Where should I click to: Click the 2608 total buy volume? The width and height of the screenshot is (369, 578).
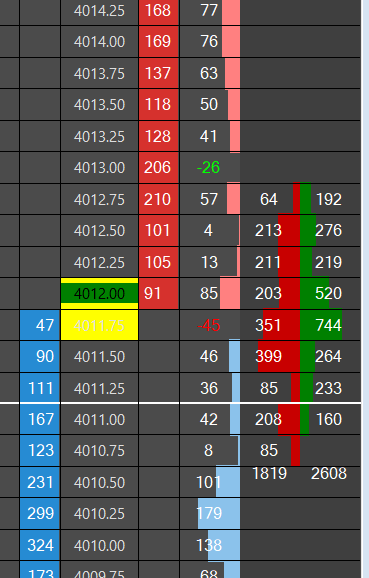[329, 473]
